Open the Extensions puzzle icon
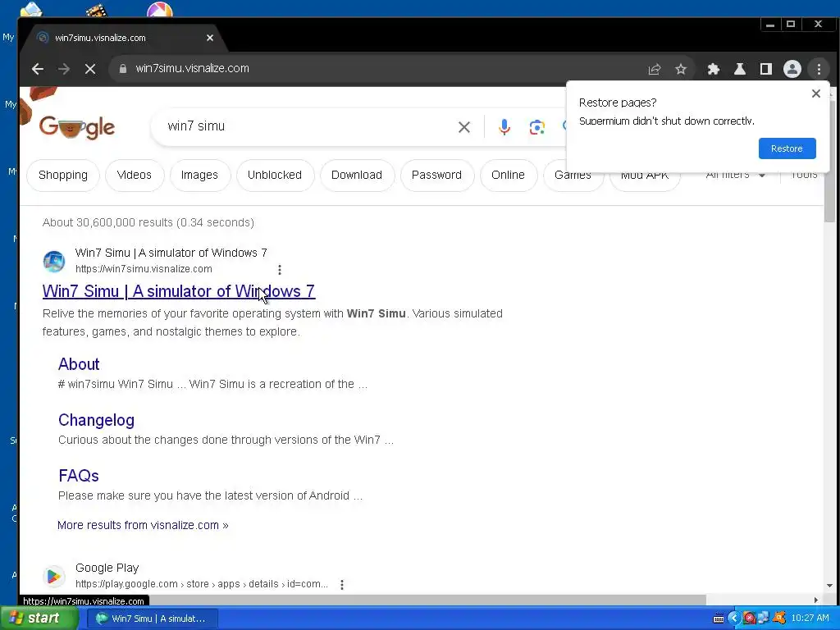 pyautogui.click(x=713, y=69)
